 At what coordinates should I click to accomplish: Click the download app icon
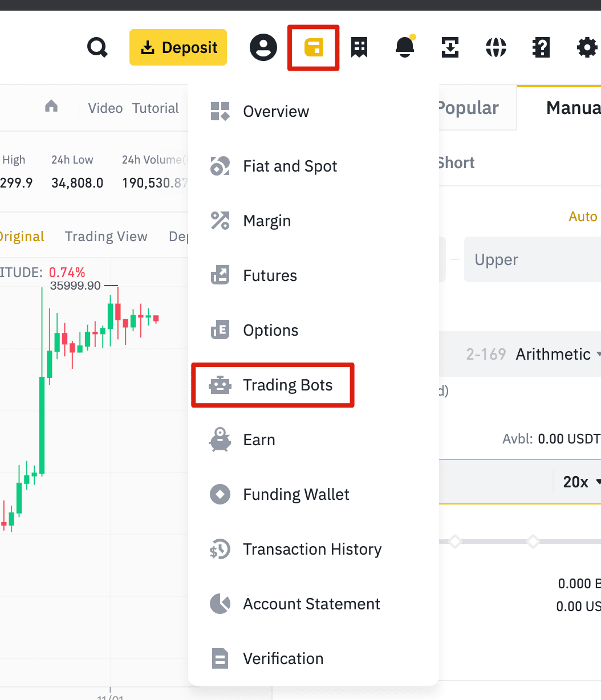point(450,48)
